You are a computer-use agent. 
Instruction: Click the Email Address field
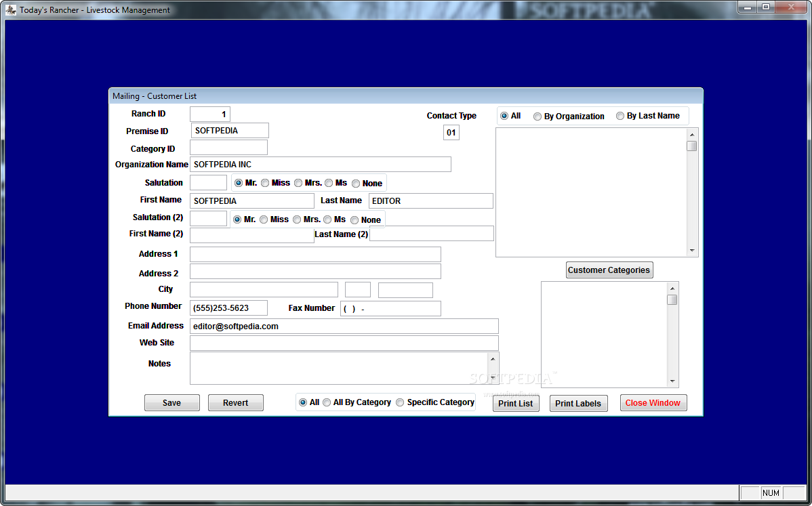coord(344,326)
